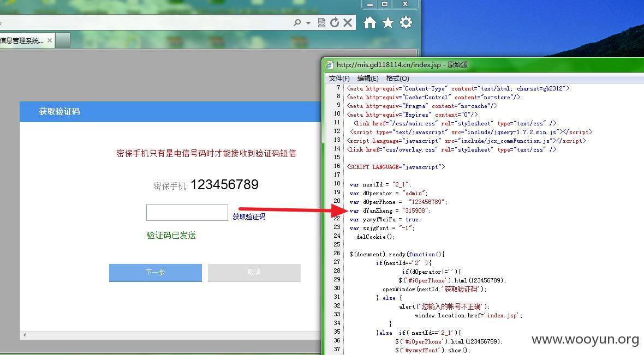Image resolution: width=644 pixels, height=355 pixels.
Task: Open Favorites star icon
Action: (387, 22)
